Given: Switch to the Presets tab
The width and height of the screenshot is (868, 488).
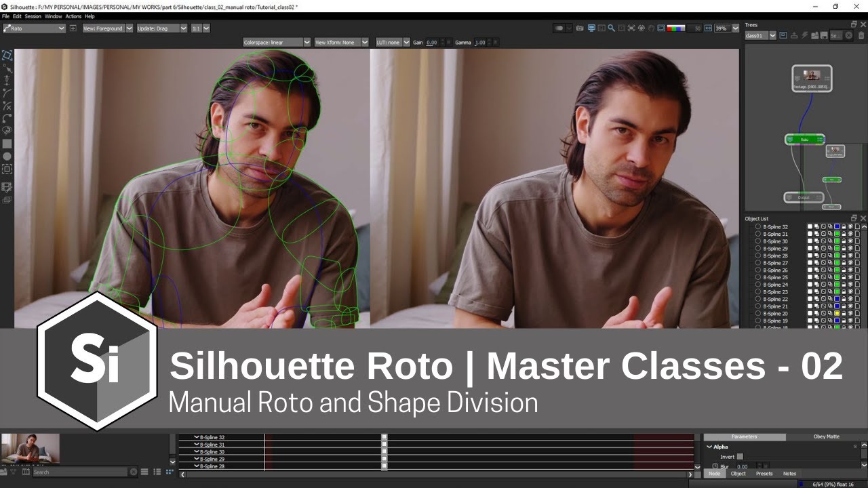Looking at the screenshot, I should [764, 474].
